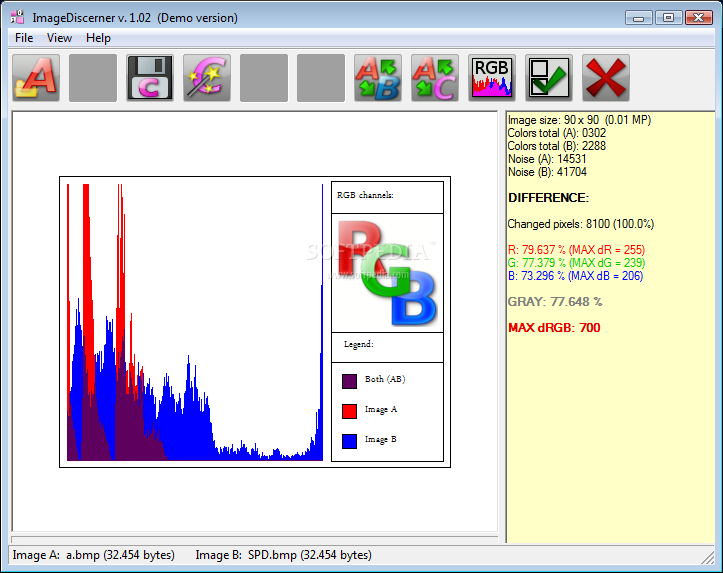
Task: Click the RGB logo graphic in the chart
Action: tap(387, 273)
